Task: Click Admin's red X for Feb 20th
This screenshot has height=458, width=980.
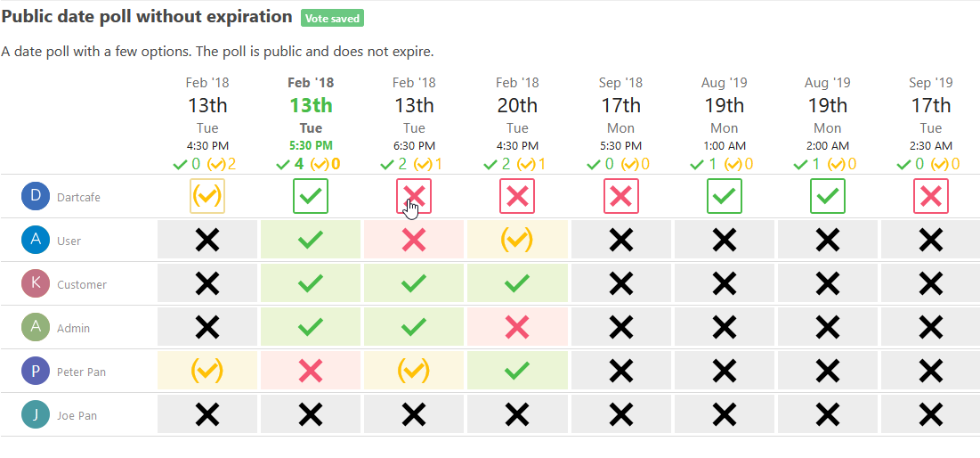Action: (517, 327)
